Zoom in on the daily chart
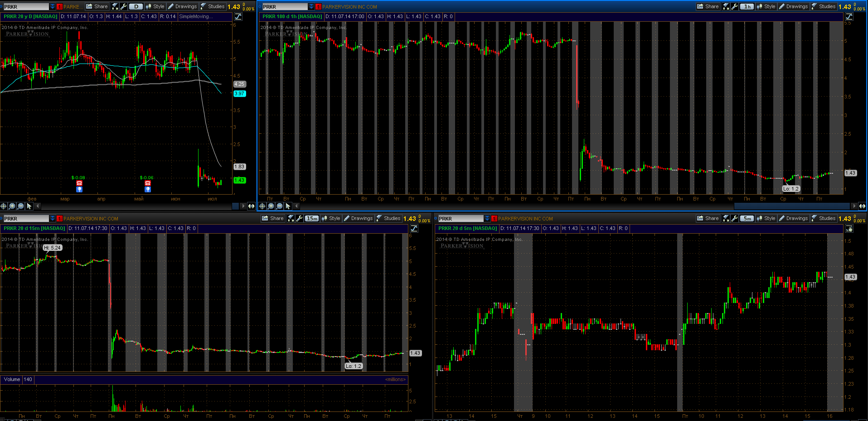The width and height of the screenshot is (868, 421). tap(12, 206)
